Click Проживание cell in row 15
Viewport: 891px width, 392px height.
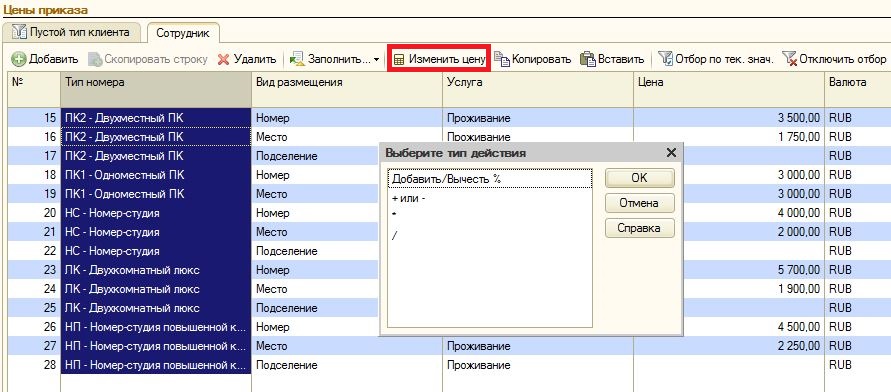[x=538, y=118]
